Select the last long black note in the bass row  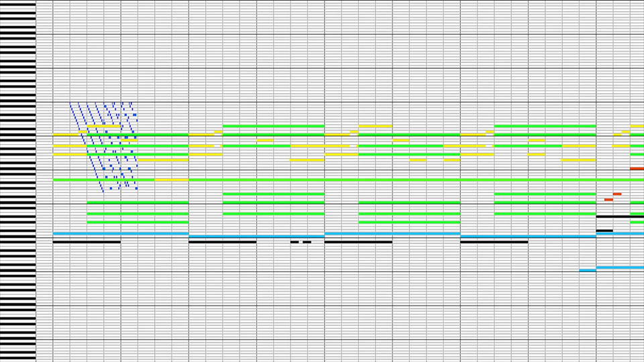[x=494, y=242]
